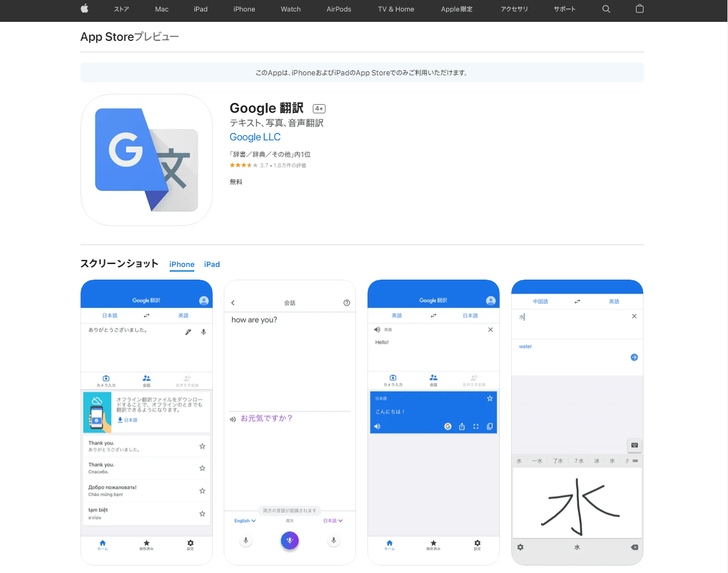Open the conversation screenshot with how are you?
The image size is (728, 573).
(x=290, y=423)
